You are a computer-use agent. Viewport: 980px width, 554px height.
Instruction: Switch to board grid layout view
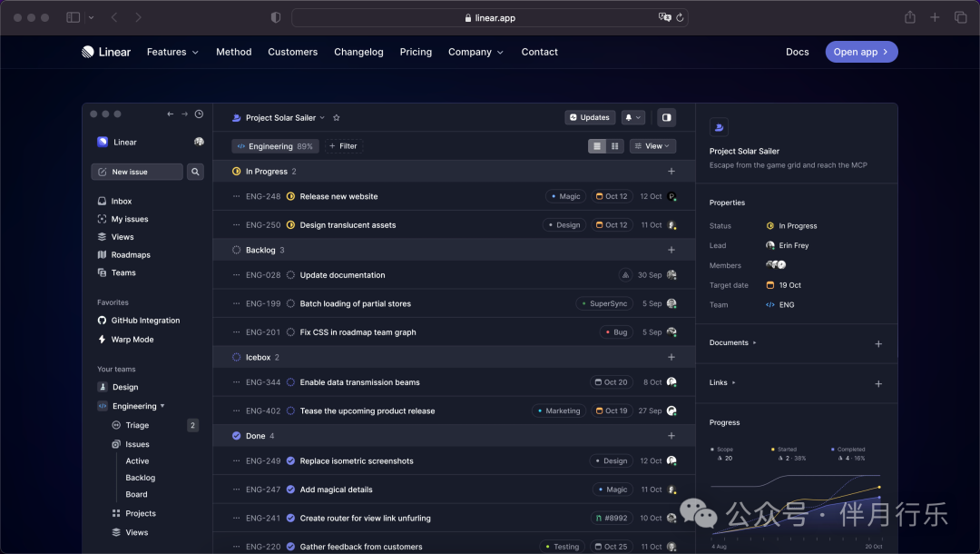point(615,145)
